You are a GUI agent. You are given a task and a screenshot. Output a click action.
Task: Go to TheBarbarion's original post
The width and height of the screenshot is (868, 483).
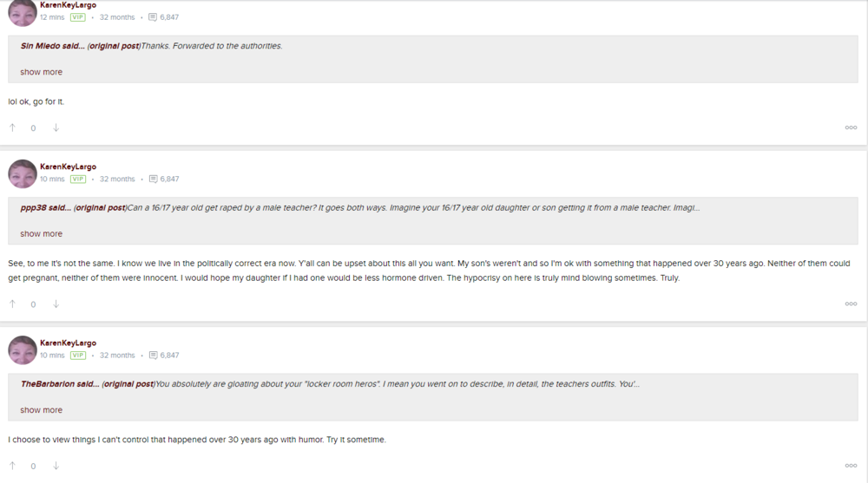click(x=128, y=384)
